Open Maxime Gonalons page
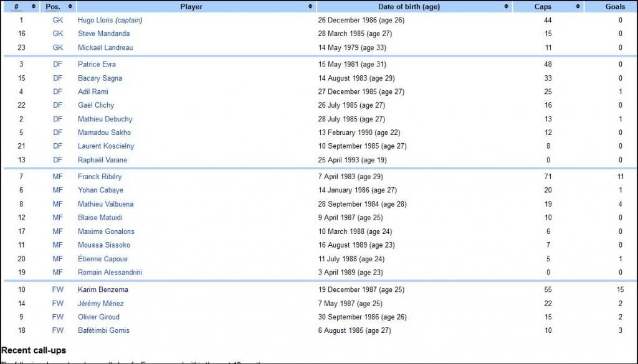 click(106, 231)
